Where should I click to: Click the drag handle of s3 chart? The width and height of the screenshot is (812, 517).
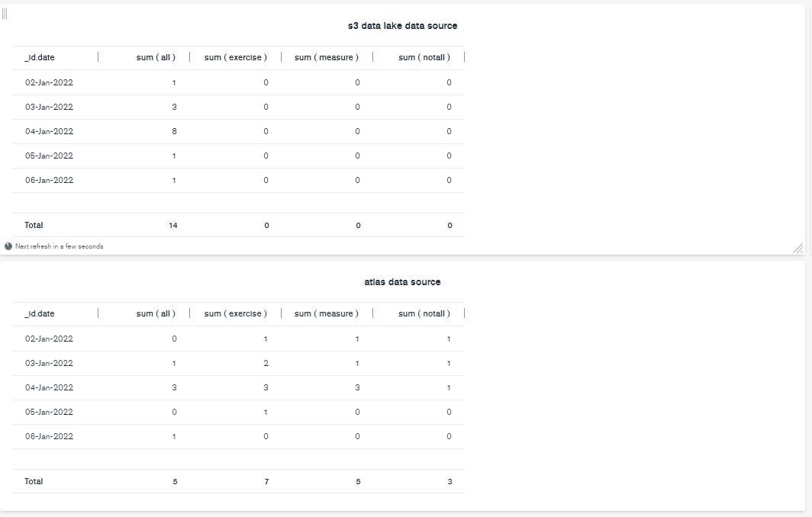point(5,14)
